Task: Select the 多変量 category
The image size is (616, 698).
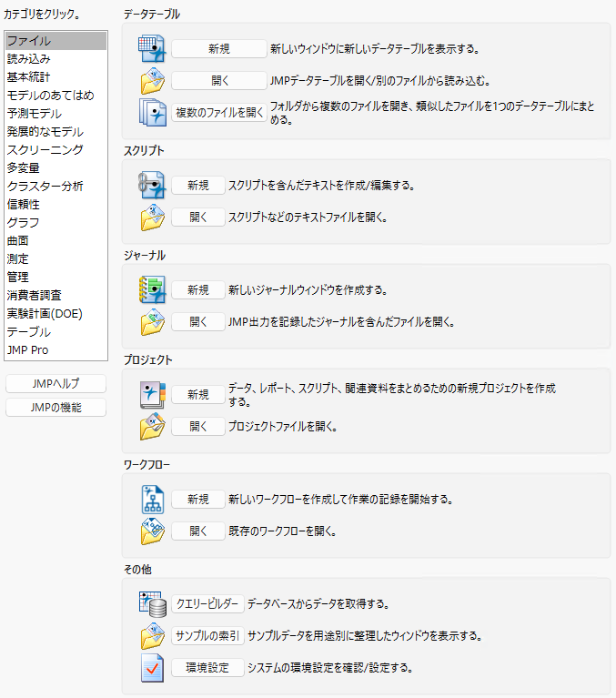Action: tap(56, 168)
